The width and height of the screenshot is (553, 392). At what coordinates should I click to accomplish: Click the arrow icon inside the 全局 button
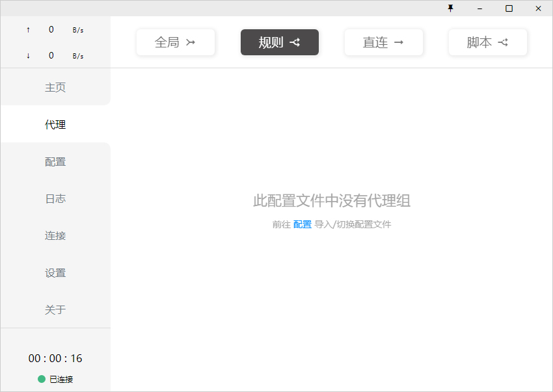pyautogui.click(x=191, y=42)
